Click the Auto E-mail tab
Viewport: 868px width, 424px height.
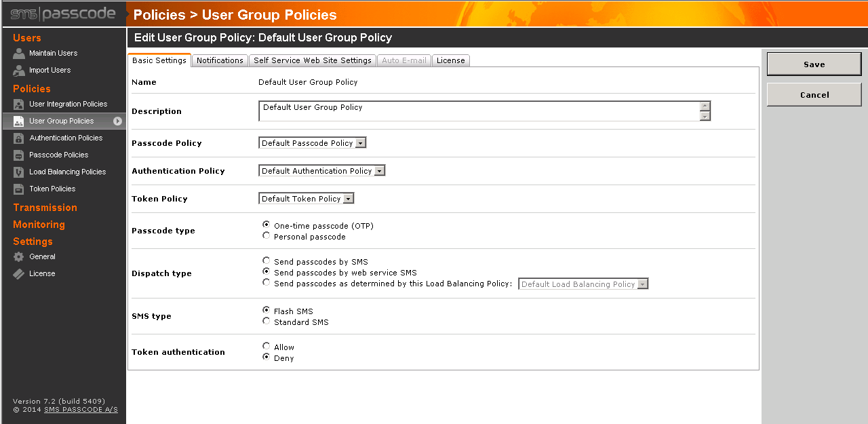[404, 60]
